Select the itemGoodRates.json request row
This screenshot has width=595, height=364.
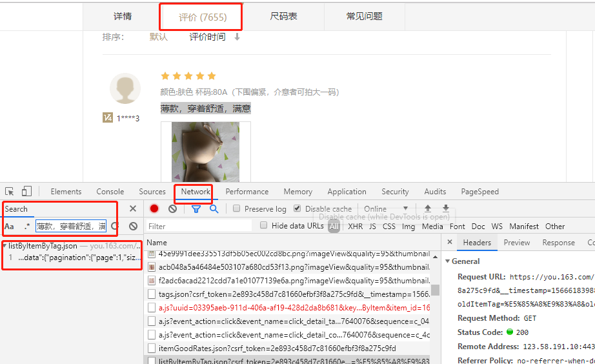[x=288, y=348]
